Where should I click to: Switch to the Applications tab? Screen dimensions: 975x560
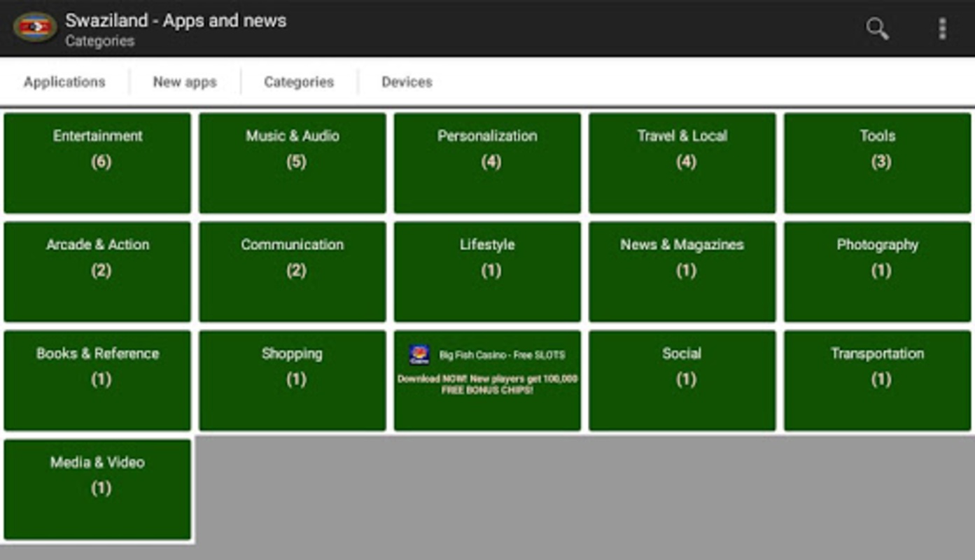click(x=64, y=82)
